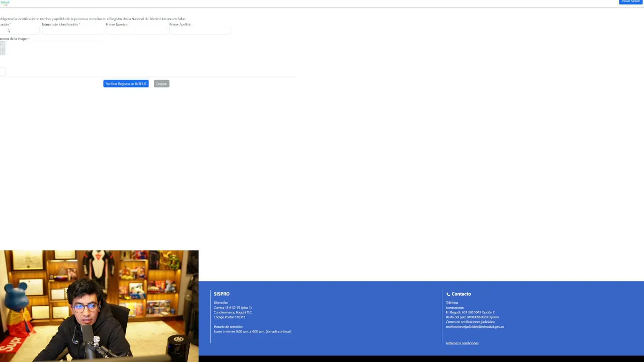This screenshot has width=644, height=362.
Task: Click the Número de Identificación field label
Action: point(60,24)
